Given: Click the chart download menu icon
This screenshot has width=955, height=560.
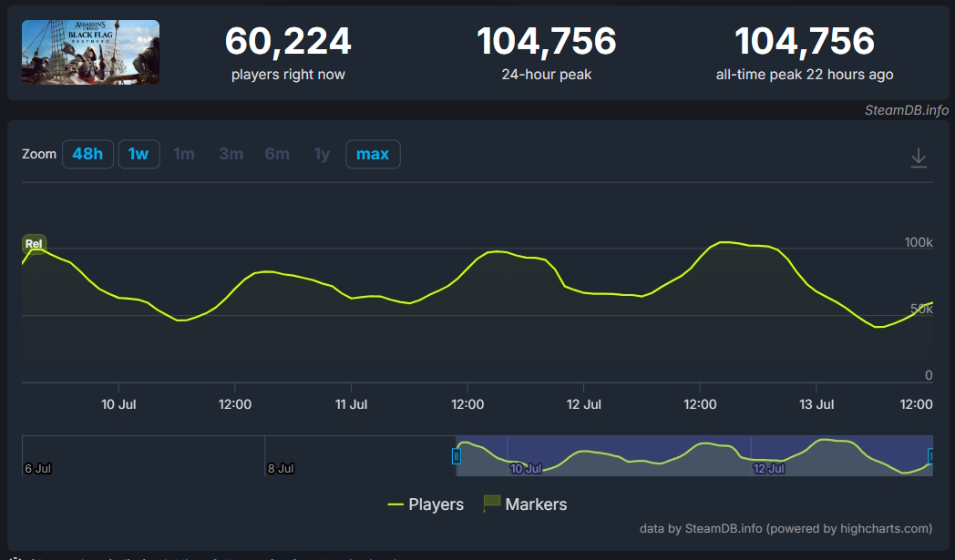Looking at the screenshot, I should click(x=919, y=158).
